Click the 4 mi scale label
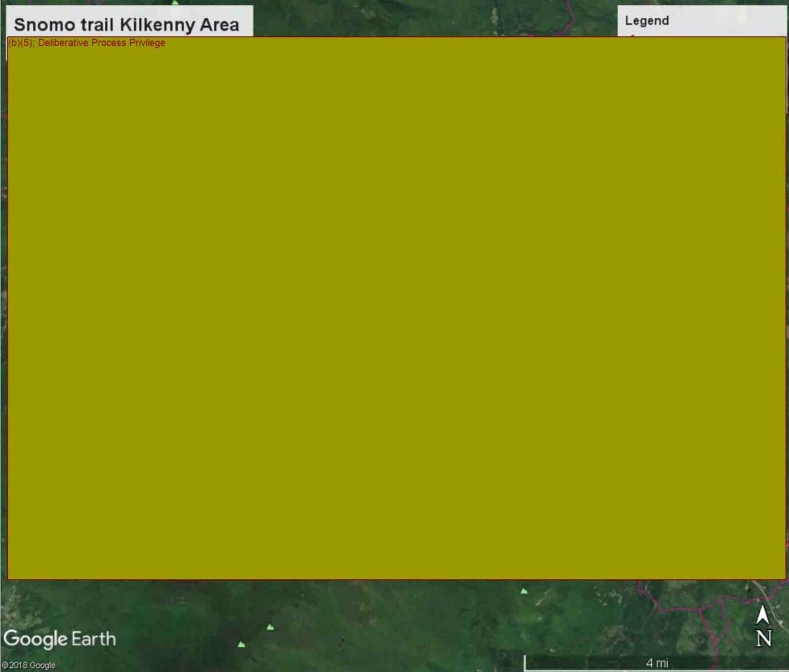Image resolution: width=789 pixels, height=672 pixels. [x=657, y=663]
